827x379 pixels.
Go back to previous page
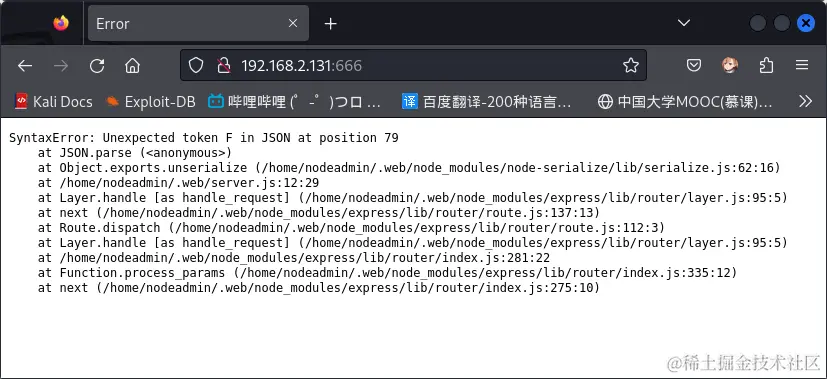pos(25,65)
